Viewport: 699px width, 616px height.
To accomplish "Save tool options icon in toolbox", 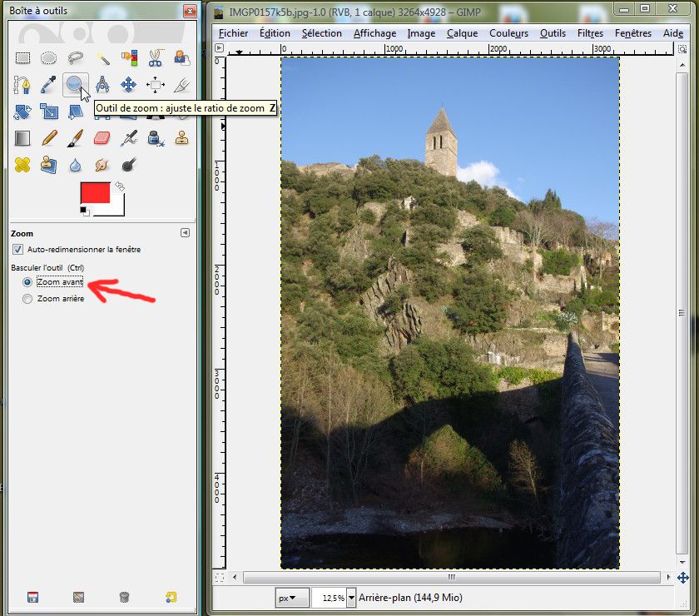I will (32, 597).
